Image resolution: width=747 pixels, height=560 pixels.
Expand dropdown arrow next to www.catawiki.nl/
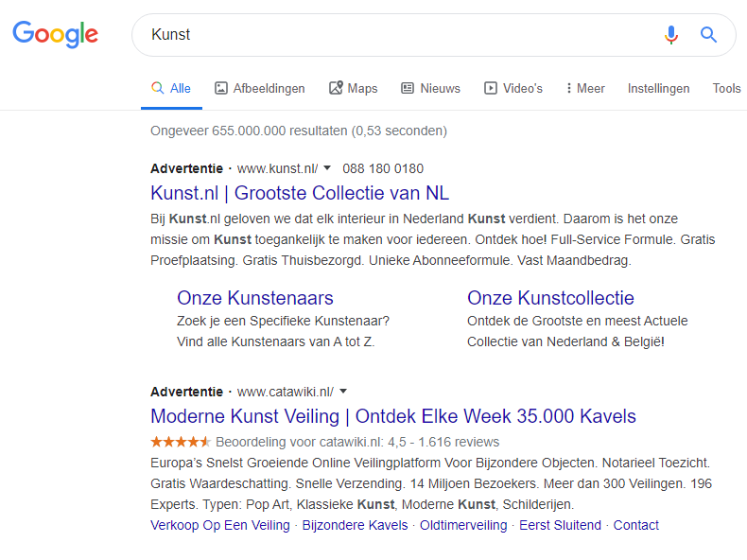(x=343, y=391)
